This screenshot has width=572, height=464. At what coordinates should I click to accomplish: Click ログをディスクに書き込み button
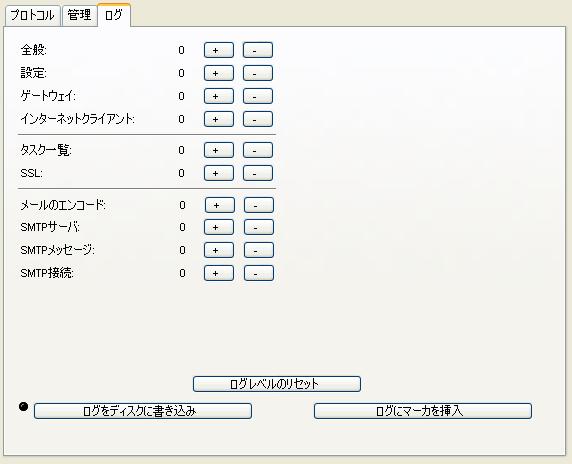tap(143, 411)
